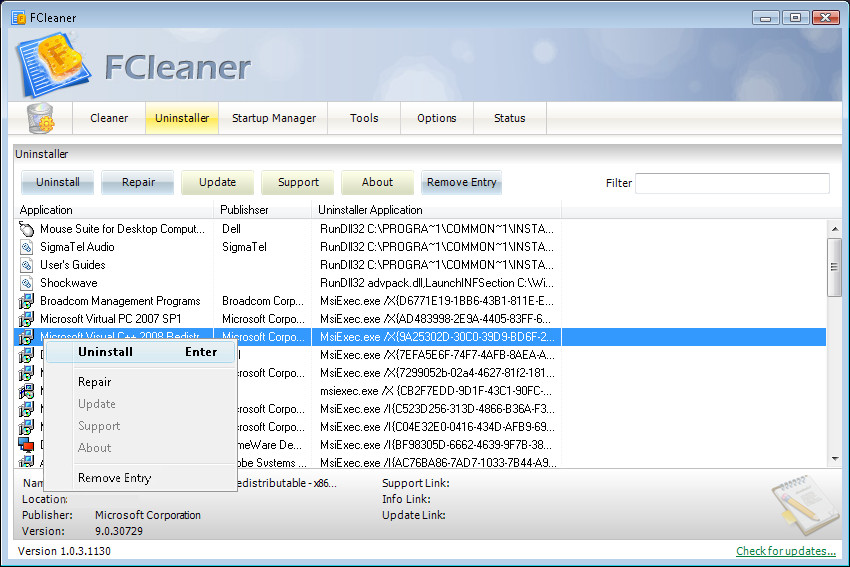Click the list scrollbar up arrow
Image resolution: width=850 pixels, height=567 pixels.
point(834,229)
